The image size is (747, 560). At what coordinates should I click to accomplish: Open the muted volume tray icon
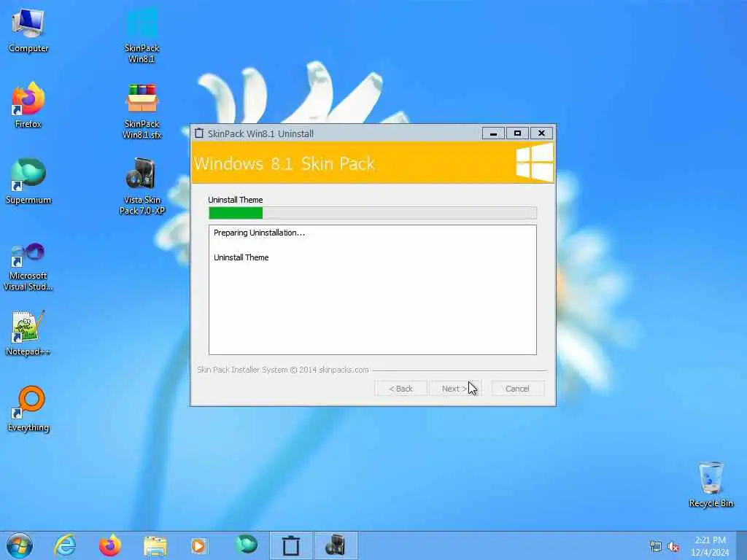coord(673,547)
